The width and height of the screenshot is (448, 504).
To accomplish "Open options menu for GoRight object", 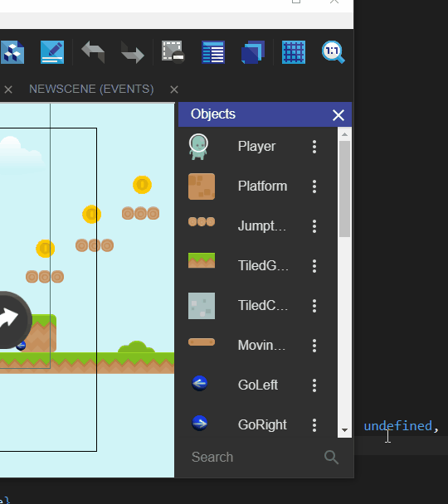I will tap(314, 425).
